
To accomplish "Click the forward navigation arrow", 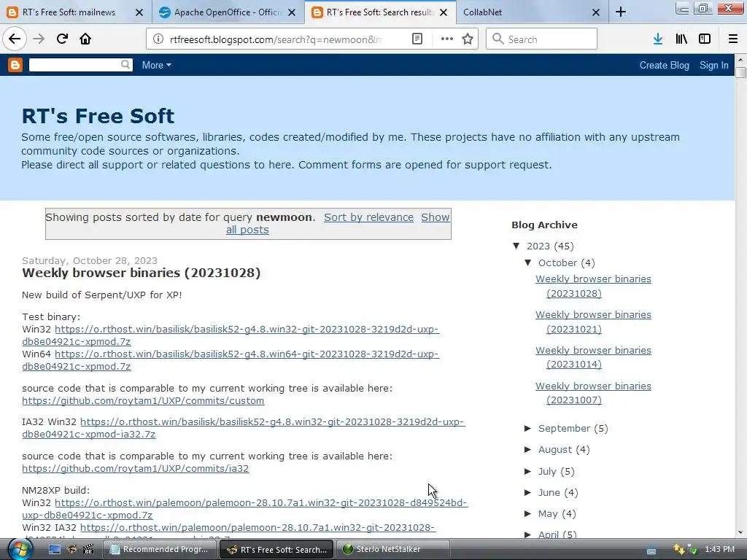I will click(x=39, y=39).
